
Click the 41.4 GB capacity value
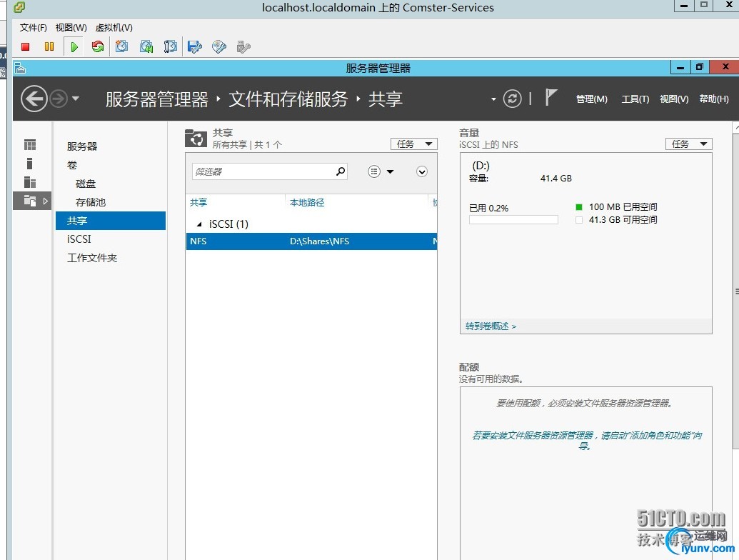(556, 178)
